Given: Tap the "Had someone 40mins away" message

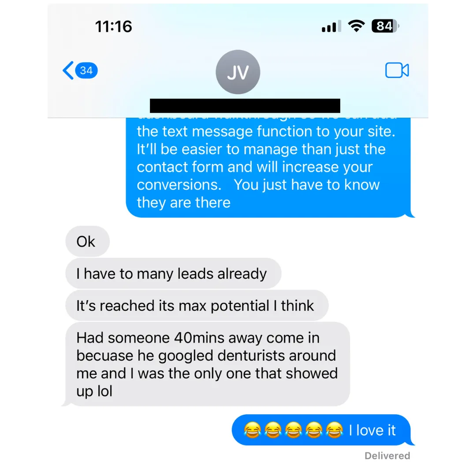Looking at the screenshot, I should pos(208,364).
